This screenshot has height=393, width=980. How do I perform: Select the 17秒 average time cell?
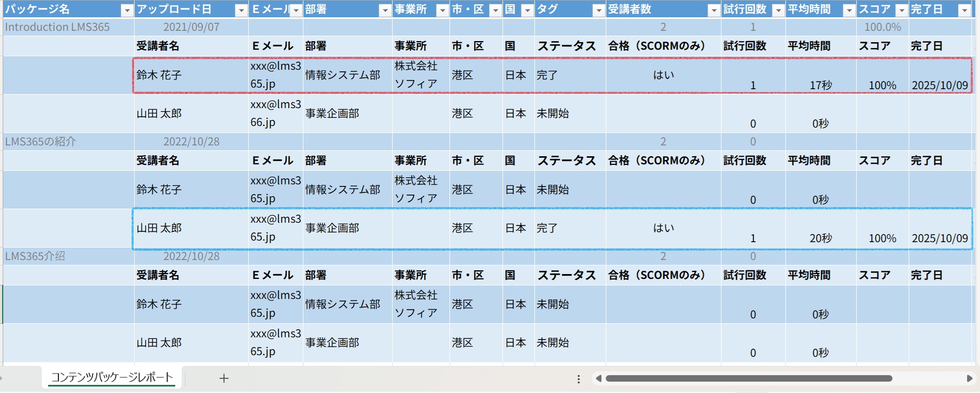click(821, 75)
